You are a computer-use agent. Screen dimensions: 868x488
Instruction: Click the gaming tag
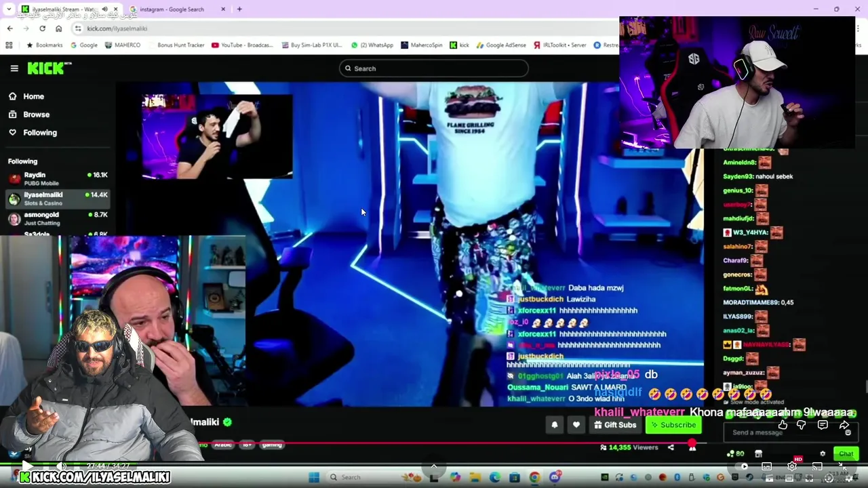click(271, 445)
